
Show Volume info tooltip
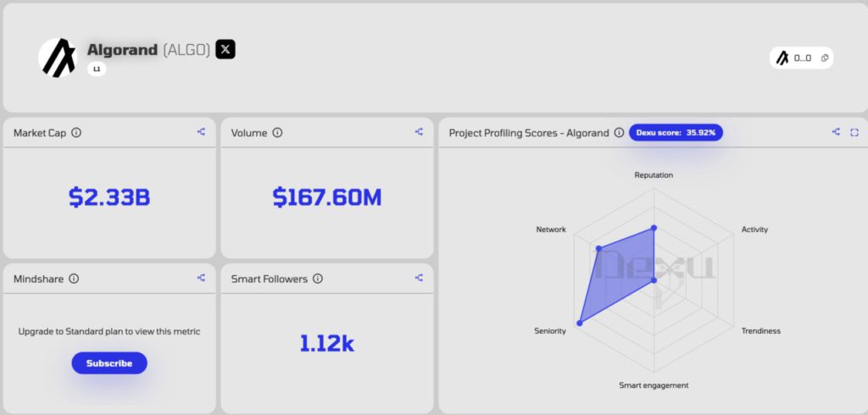pos(277,133)
